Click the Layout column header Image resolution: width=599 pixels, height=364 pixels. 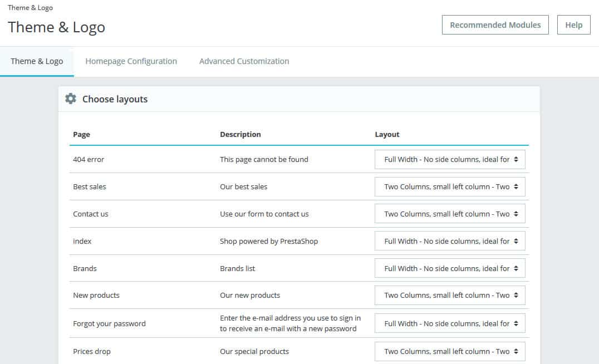387,134
